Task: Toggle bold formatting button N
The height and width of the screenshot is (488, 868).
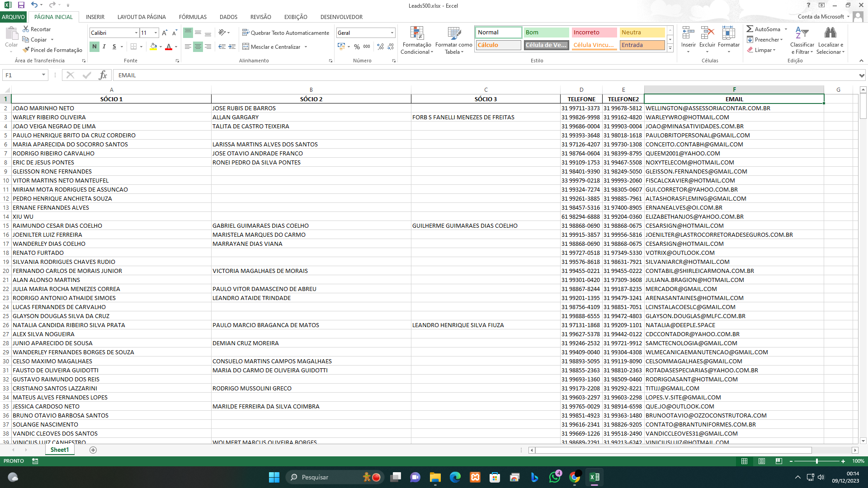Action: (x=94, y=47)
